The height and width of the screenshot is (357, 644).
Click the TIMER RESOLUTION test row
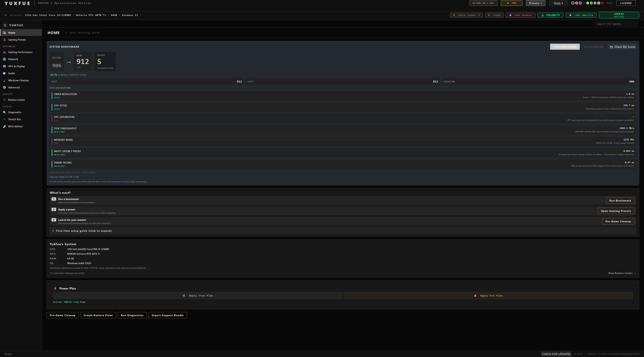[343, 96]
